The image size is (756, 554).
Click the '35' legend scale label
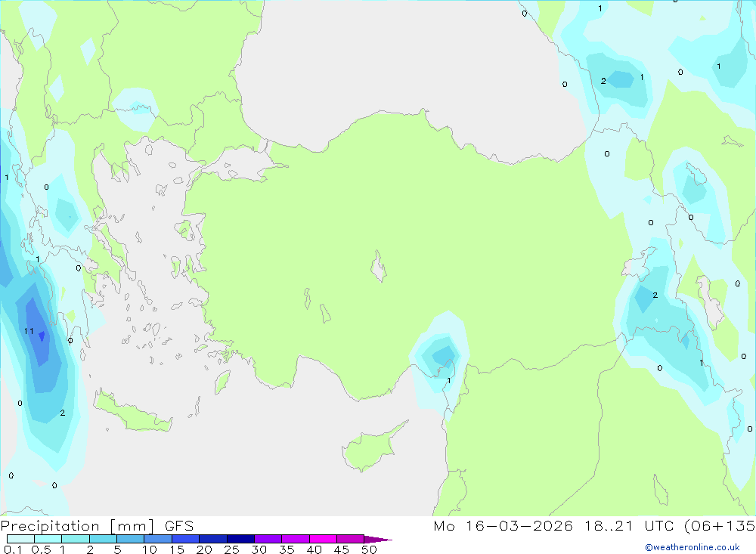(x=287, y=549)
